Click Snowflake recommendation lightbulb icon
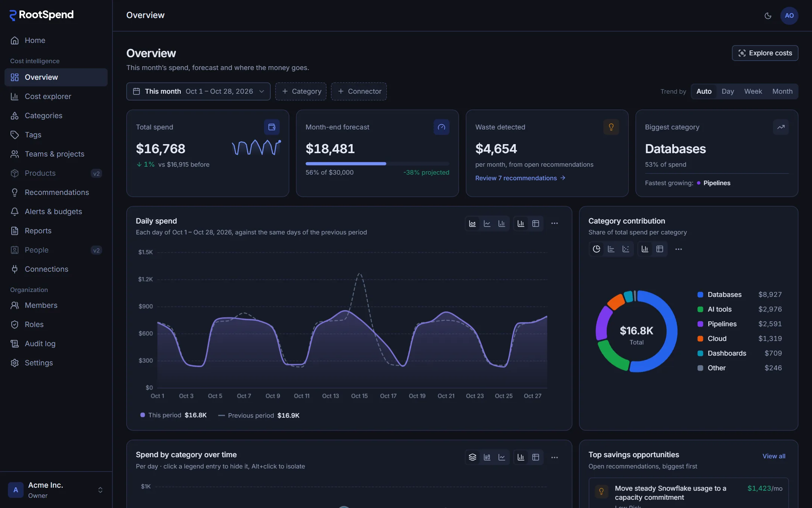Viewport: 812px width, 508px height. click(x=601, y=491)
